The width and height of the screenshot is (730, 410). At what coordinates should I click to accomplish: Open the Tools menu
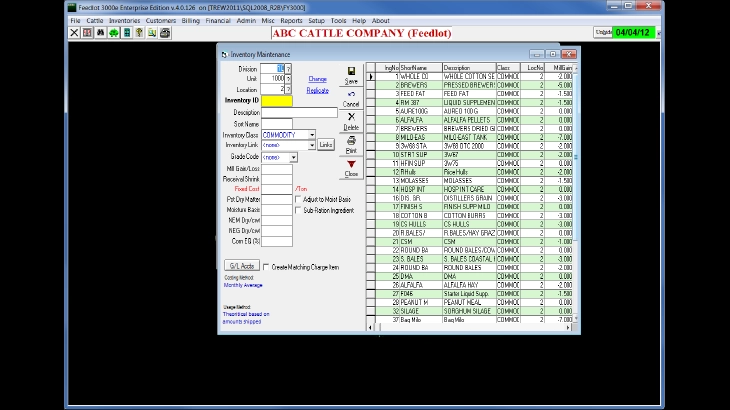point(338,20)
